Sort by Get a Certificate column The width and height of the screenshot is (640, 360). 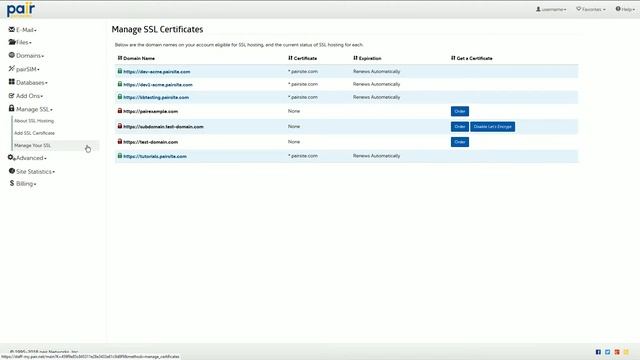point(471,58)
